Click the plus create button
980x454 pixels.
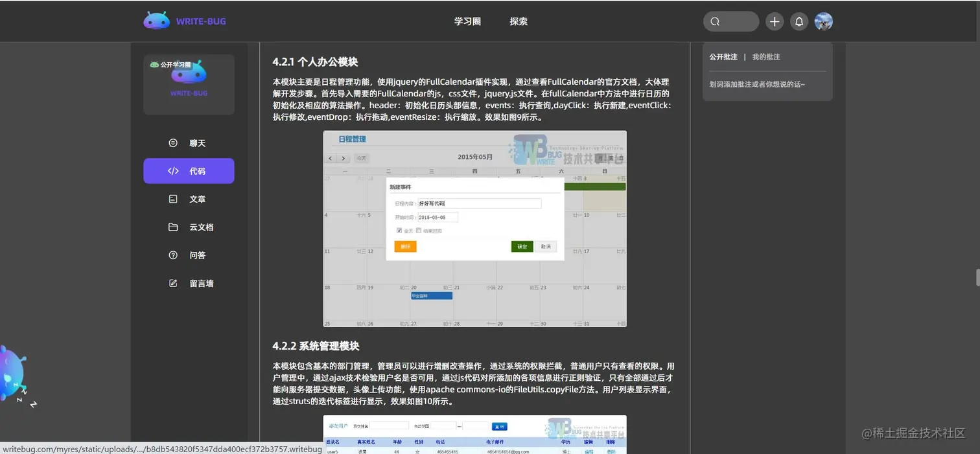pyautogui.click(x=775, y=21)
